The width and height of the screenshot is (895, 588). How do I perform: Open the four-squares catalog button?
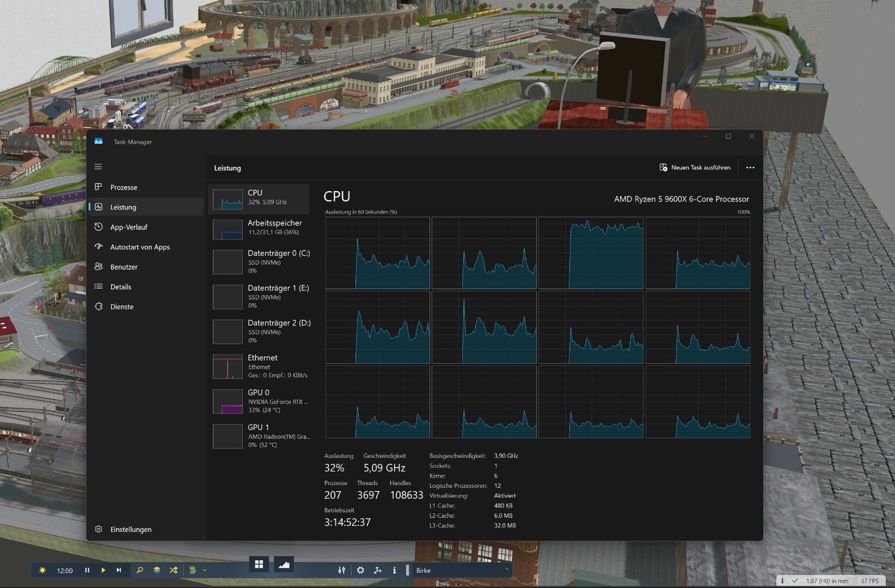259,564
